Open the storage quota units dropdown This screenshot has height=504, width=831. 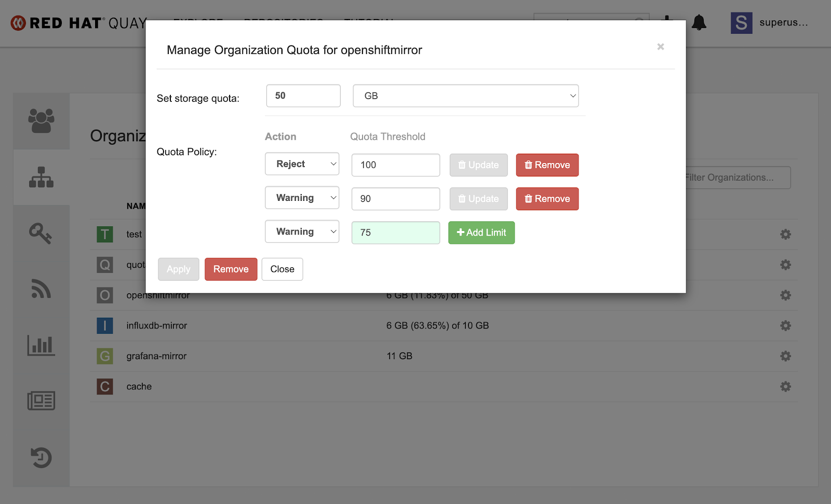click(x=465, y=96)
